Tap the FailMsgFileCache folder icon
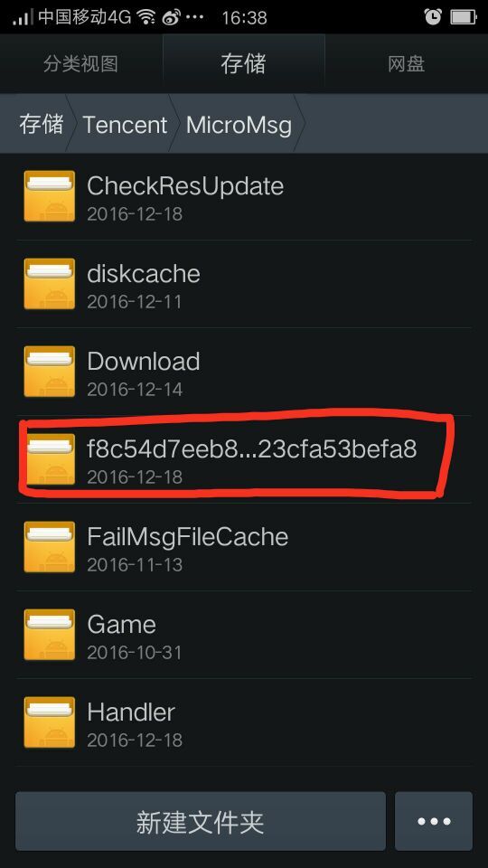The width and height of the screenshot is (488, 868). click(49, 547)
